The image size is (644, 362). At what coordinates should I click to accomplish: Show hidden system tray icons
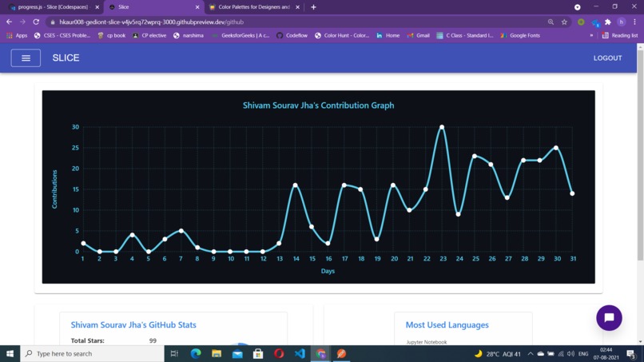pyautogui.click(x=531, y=354)
